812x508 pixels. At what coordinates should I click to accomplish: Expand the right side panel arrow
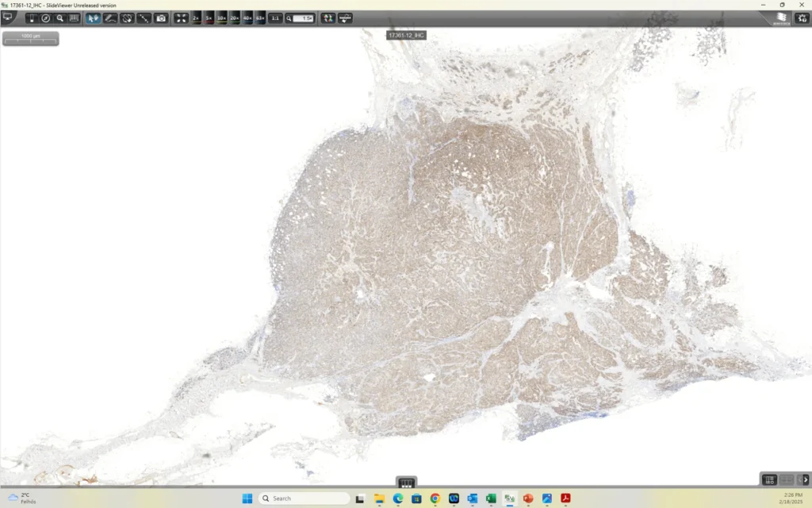(x=806, y=480)
